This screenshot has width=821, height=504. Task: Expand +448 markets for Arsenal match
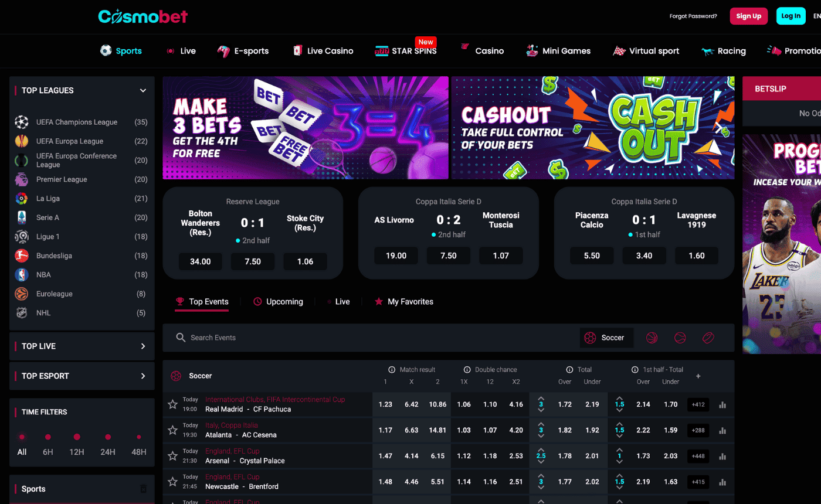pyautogui.click(x=698, y=456)
